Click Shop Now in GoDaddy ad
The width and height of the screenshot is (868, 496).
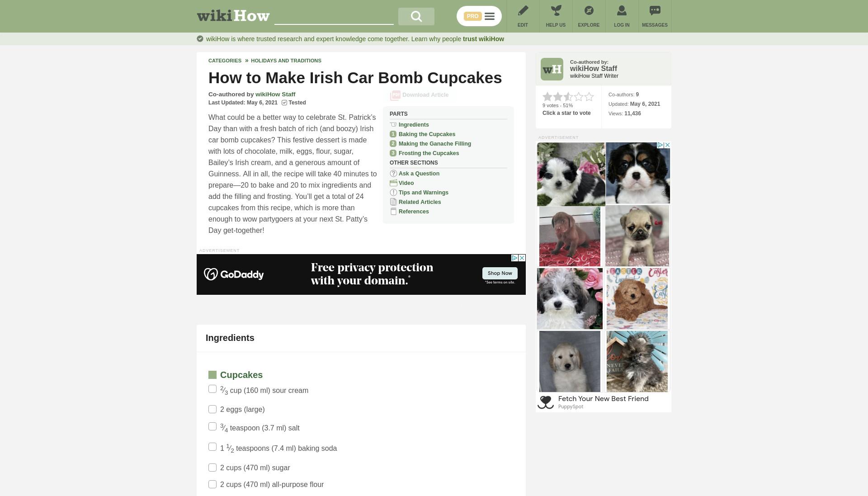pos(500,273)
